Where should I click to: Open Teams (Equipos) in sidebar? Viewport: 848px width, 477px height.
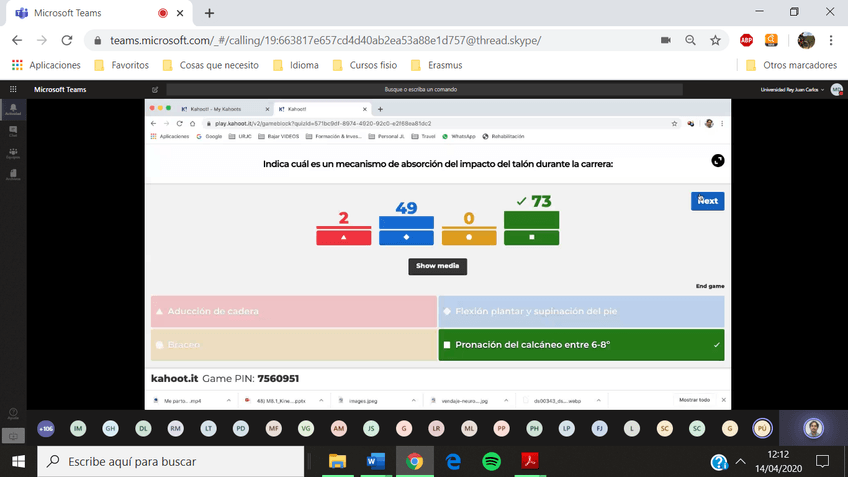pos(13,154)
